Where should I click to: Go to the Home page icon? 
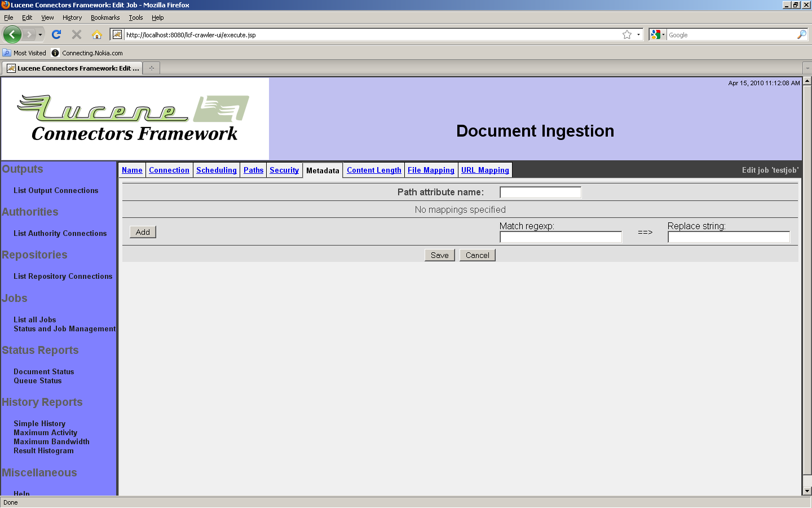97,34
